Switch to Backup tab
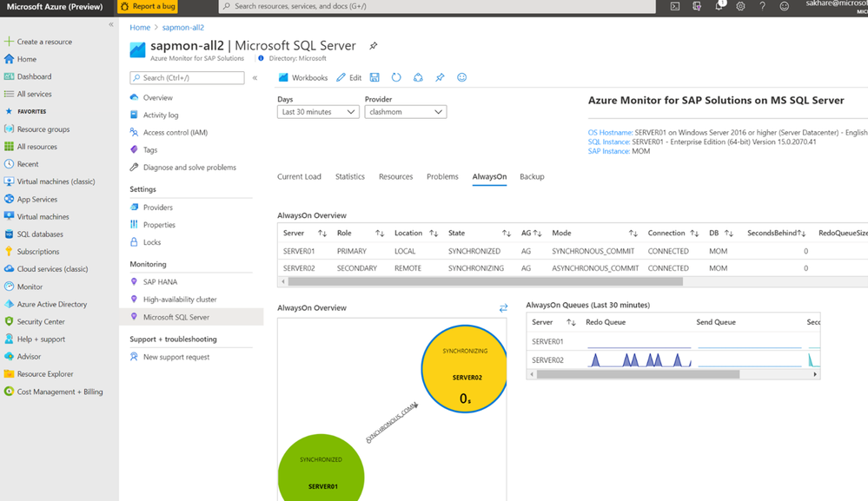The image size is (868, 501). pyautogui.click(x=532, y=176)
